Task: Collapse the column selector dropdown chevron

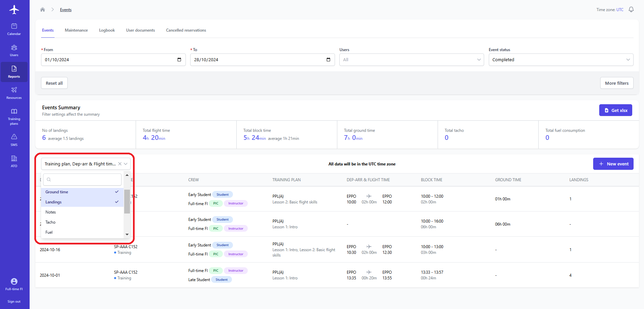Action: coord(126,164)
